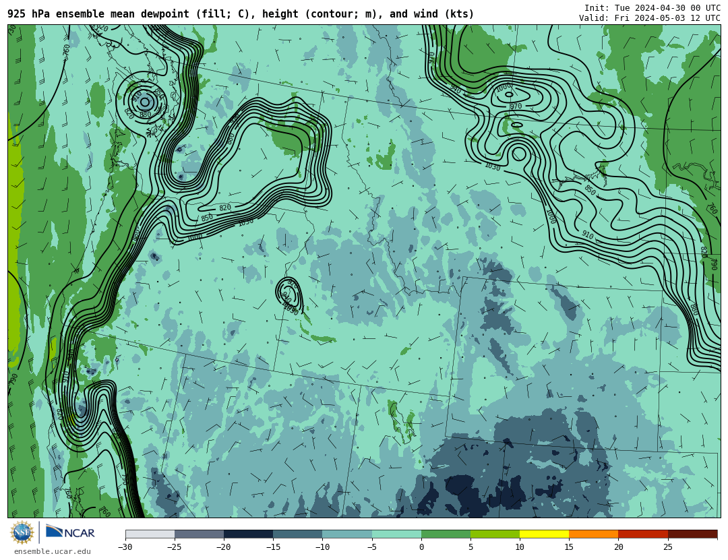The height and width of the screenshot is (560, 728).
Task: Click the colorbar tick label -30
Action: pos(125,547)
